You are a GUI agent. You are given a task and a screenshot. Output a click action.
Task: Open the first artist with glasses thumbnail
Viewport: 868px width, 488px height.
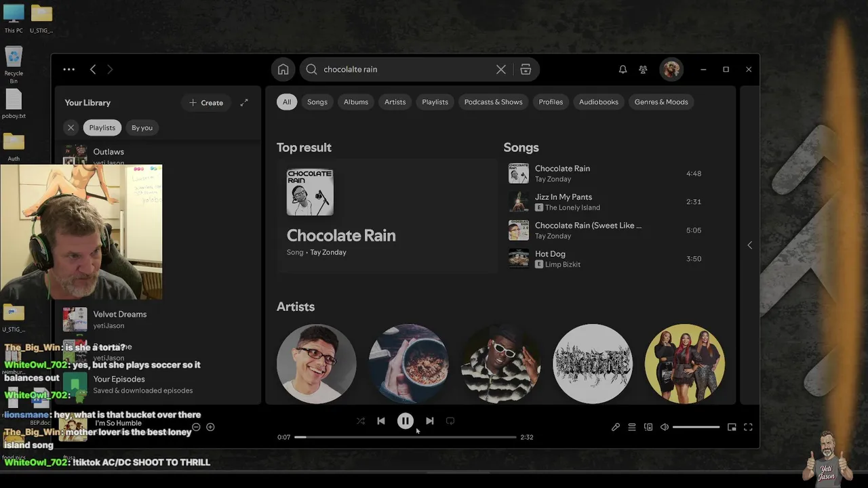(316, 363)
